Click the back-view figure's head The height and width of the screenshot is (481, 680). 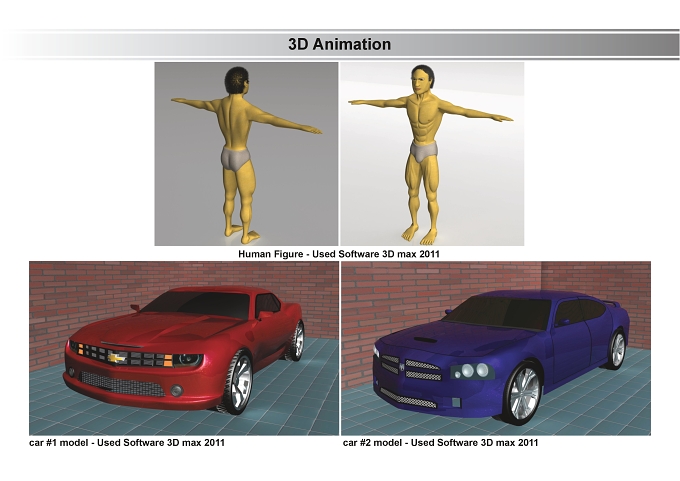tap(237, 80)
